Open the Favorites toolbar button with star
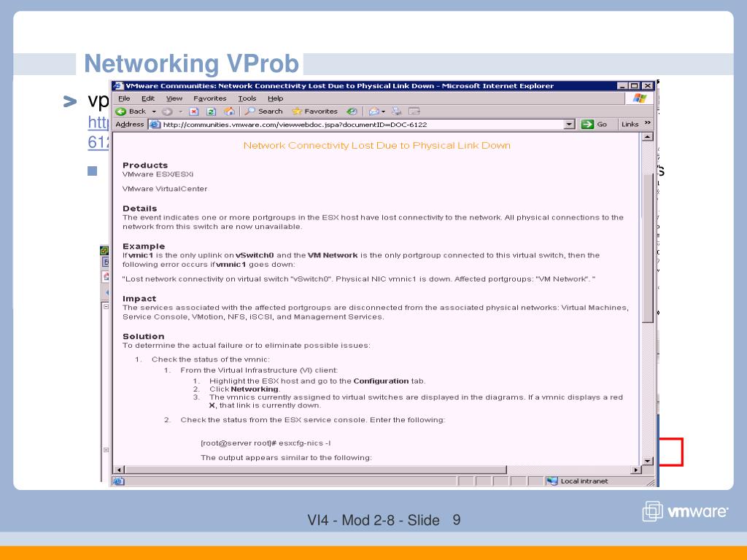The width and height of the screenshot is (747, 560). 314,112
